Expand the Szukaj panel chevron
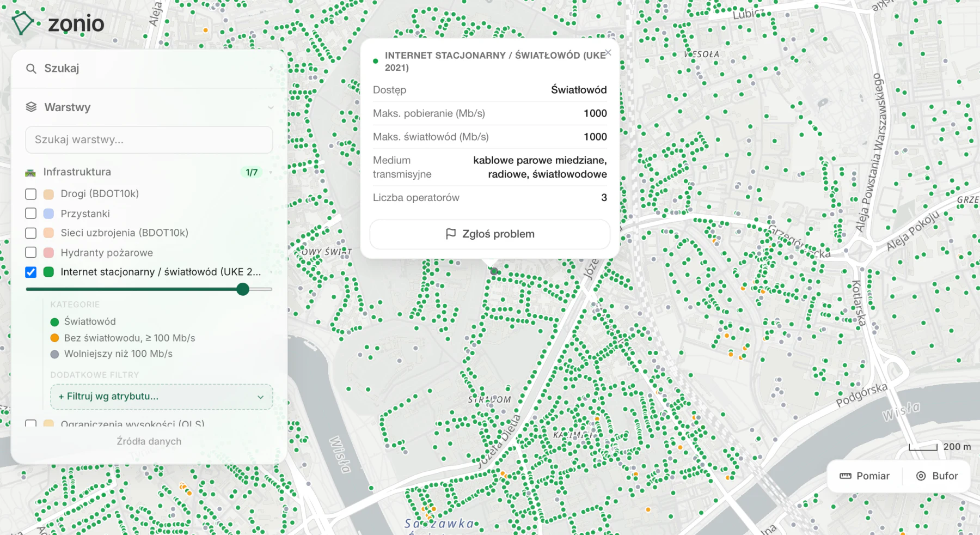Viewport: 980px width, 535px height. [x=271, y=69]
